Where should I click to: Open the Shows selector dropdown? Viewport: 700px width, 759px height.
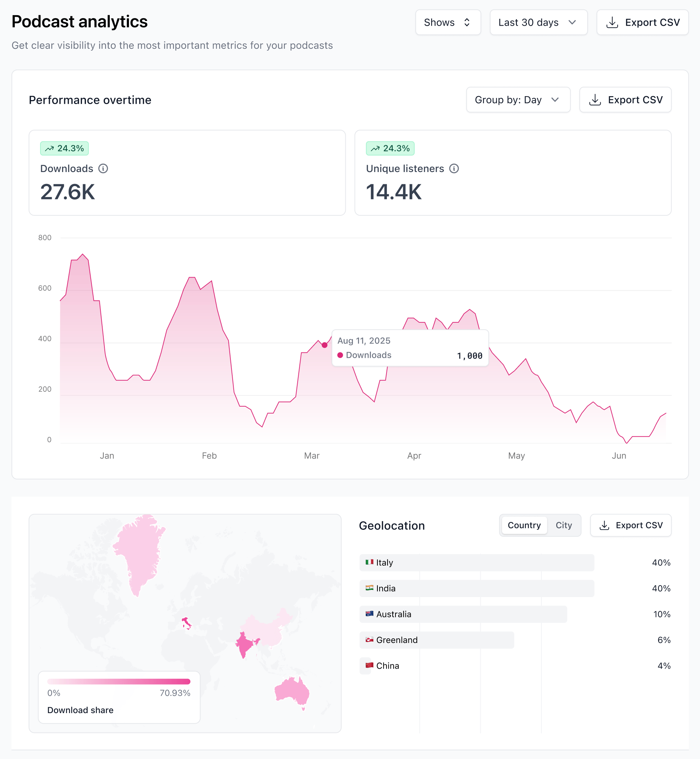[x=448, y=22]
